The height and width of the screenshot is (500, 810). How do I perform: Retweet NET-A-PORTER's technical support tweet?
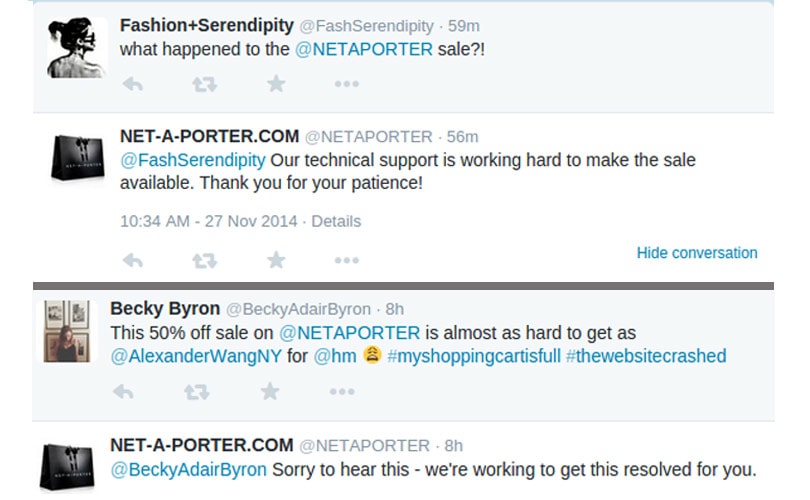coord(204,261)
